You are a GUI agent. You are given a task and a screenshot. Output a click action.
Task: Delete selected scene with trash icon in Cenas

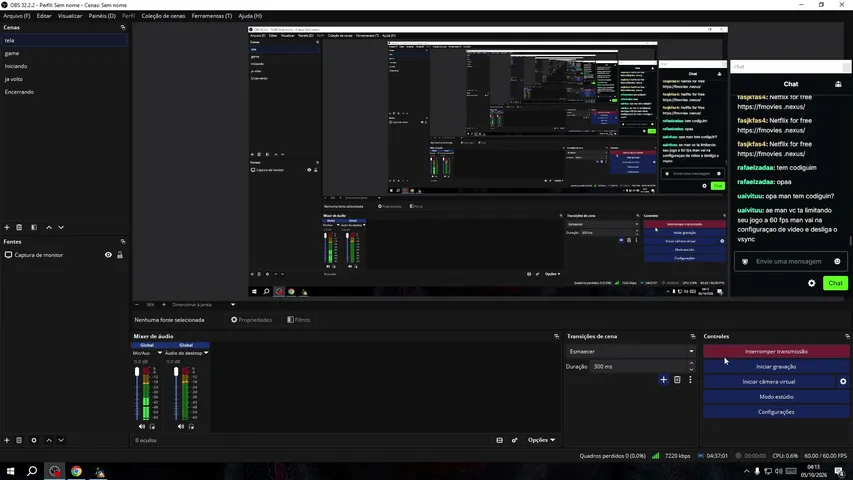coord(19,227)
